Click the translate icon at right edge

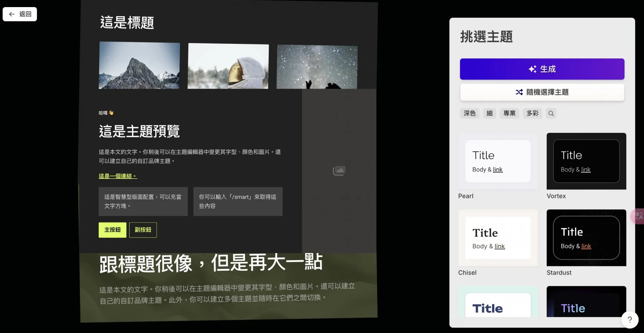(x=638, y=216)
